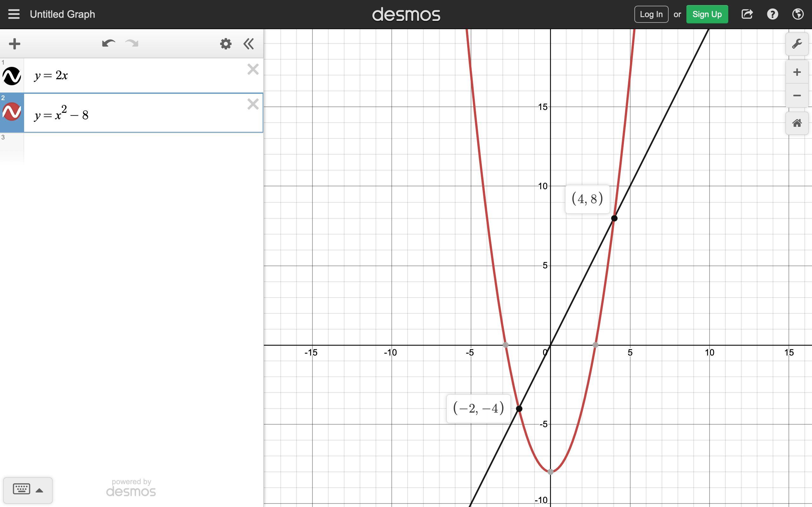
Task: Zoom in on the graph
Action: [x=796, y=72]
